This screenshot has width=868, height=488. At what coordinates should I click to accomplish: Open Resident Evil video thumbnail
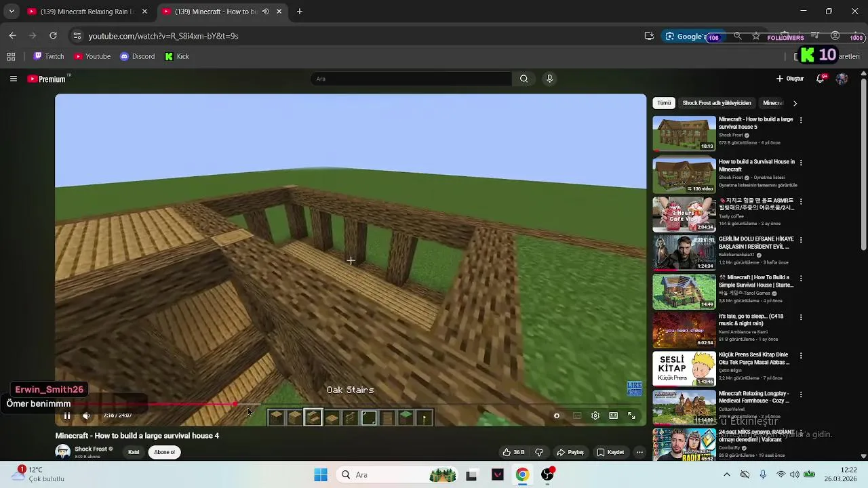coord(684,252)
